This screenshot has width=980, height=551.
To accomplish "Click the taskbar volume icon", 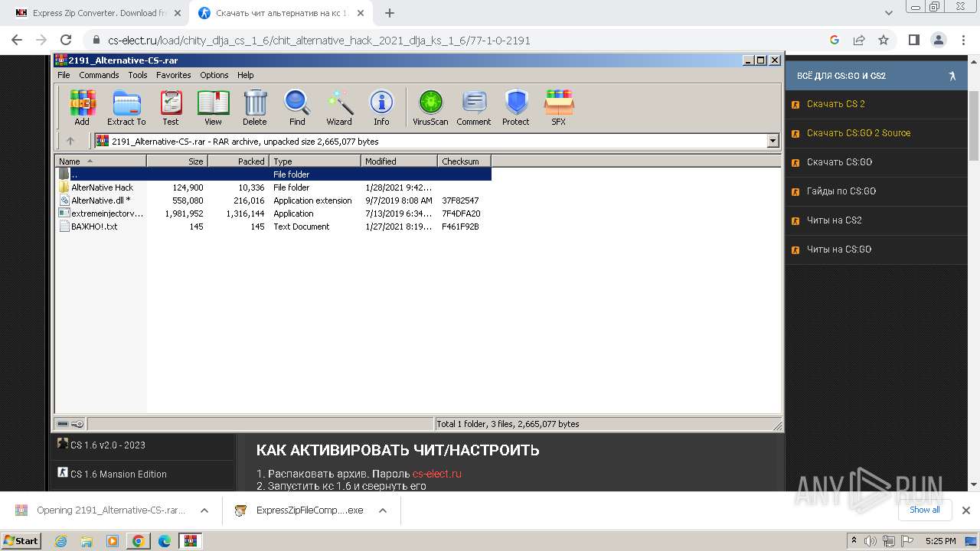I will coord(871,541).
